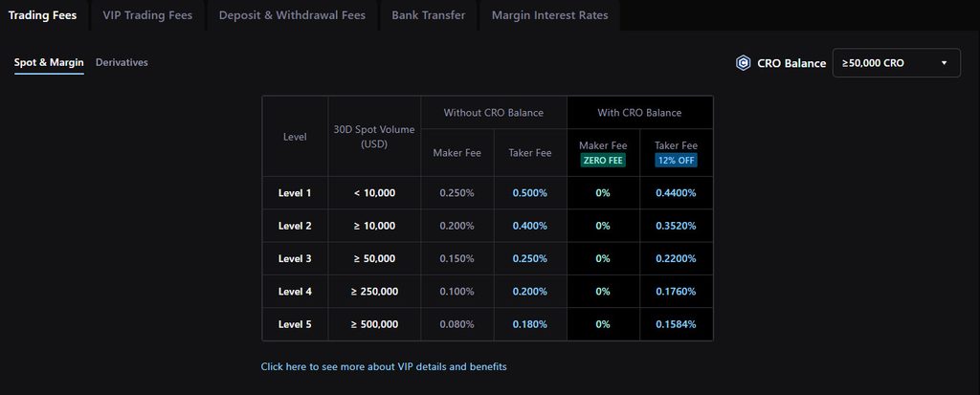Screen dimensions: 980x395
Task: Click the Level 3 row label
Action: [x=295, y=259]
